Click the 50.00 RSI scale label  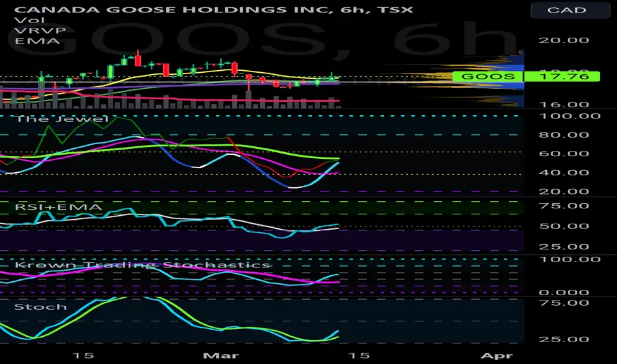click(x=564, y=226)
